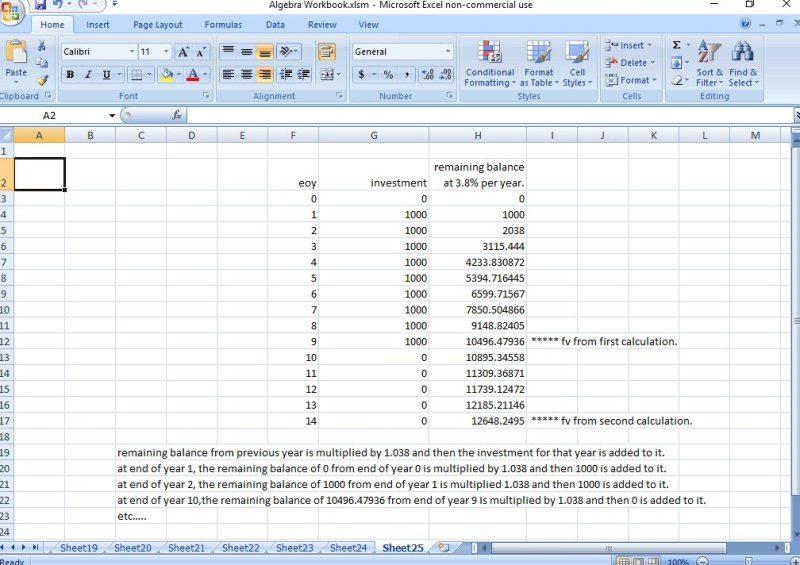
Task: Click Merge and Center
Action: 327,75
